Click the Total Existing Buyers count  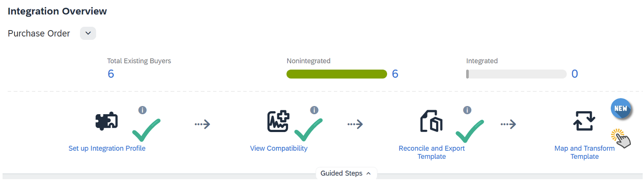[x=111, y=74]
